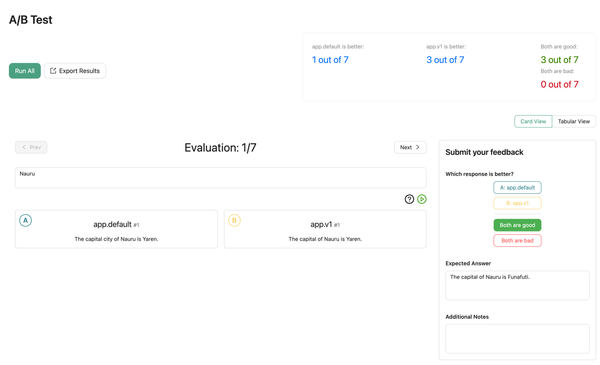Run this evaluation with green play icon

(x=422, y=199)
